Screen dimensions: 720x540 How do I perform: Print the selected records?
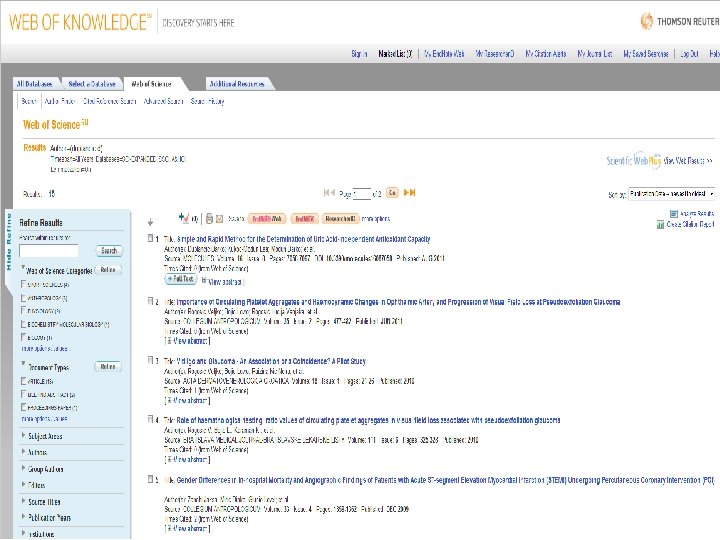tap(209, 219)
